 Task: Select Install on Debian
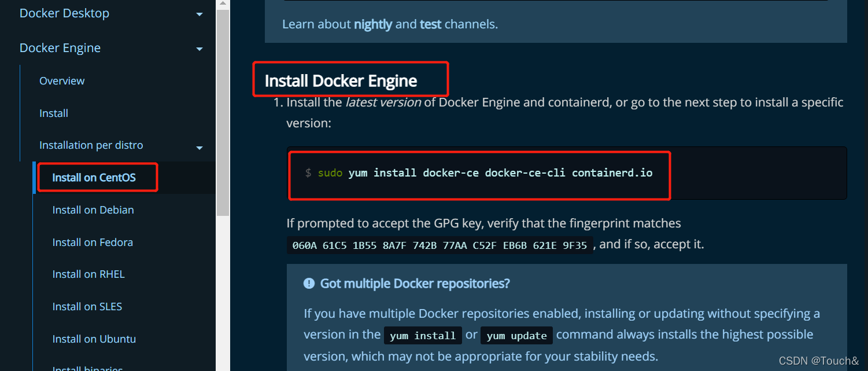pyautogui.click(x=93, y=210)
